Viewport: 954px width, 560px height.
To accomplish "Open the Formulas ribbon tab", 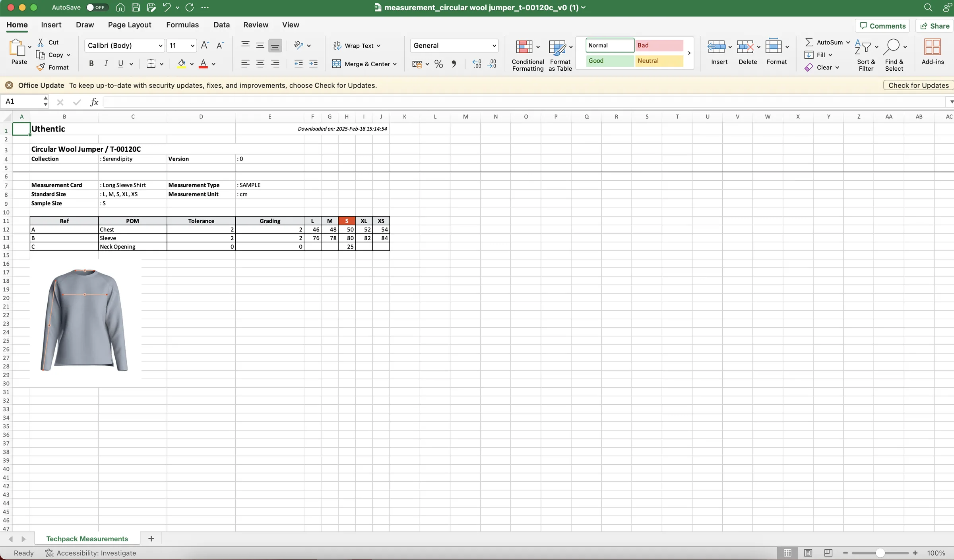I will coord(182,25).
